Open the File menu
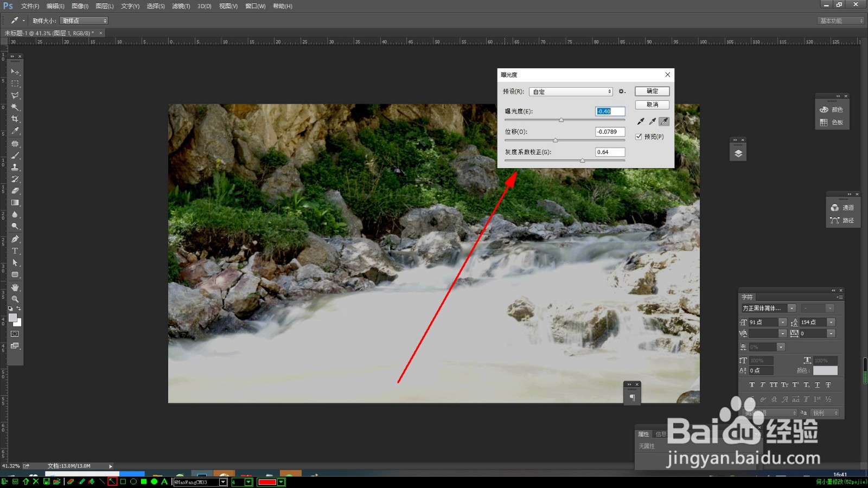This screenshot has width=868, height=488. 30,6
